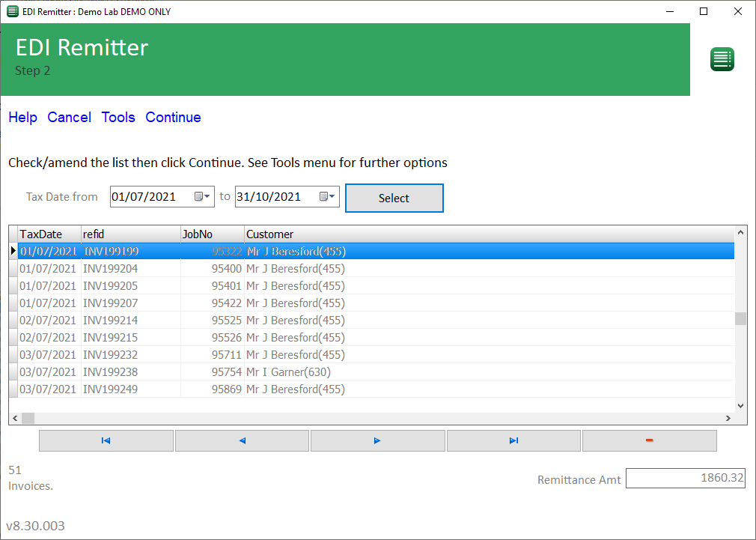
Task: Click the previous record arrow icon
Action: (241, 440)
